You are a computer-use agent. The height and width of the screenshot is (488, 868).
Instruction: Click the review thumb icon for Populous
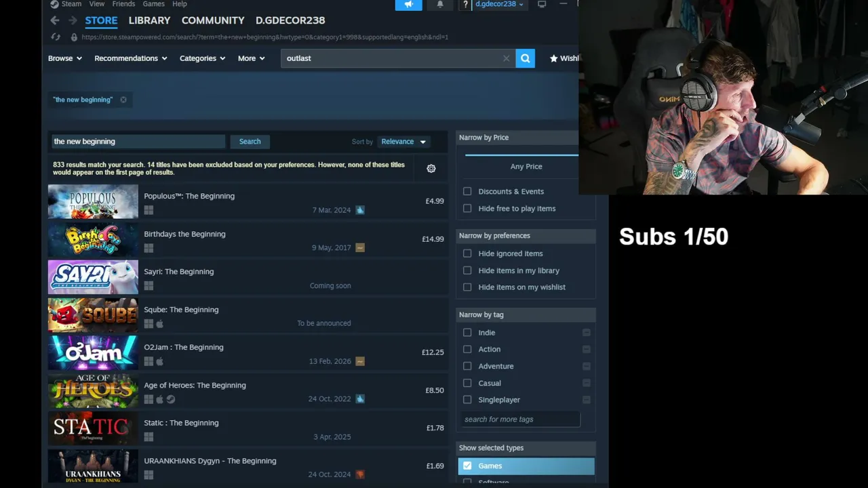360,210
